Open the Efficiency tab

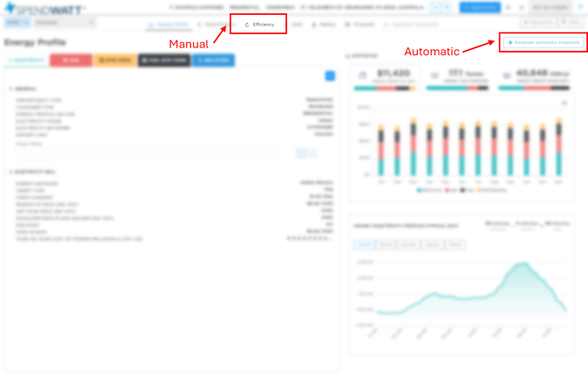click(259, 25)
